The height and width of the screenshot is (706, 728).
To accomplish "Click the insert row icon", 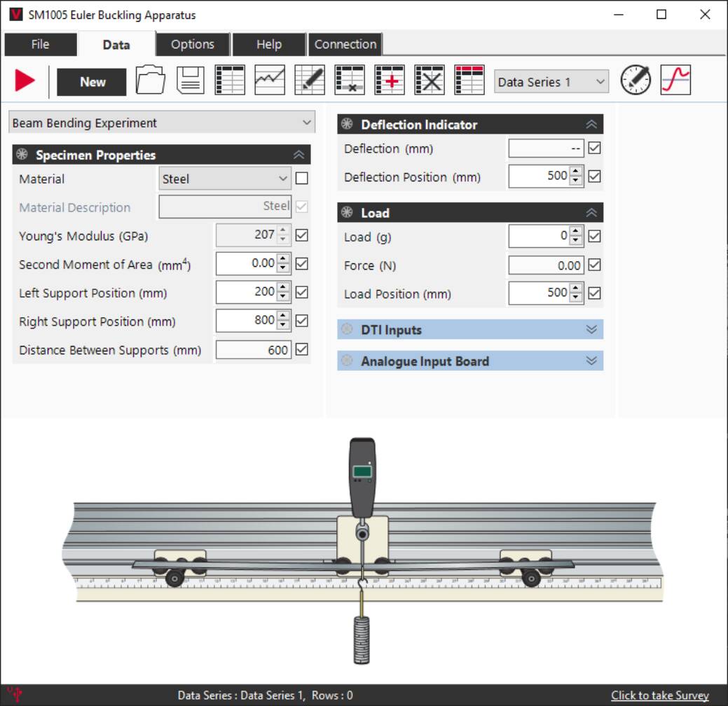I will (389, 81).
